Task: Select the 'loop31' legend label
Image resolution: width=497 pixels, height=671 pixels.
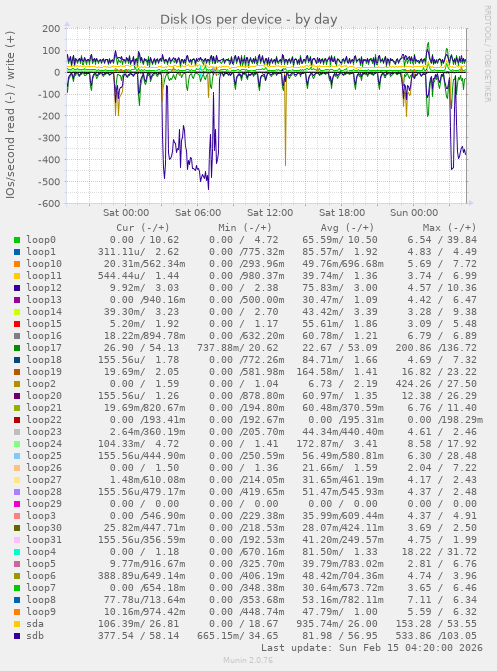Action: (x=44, y=540)
